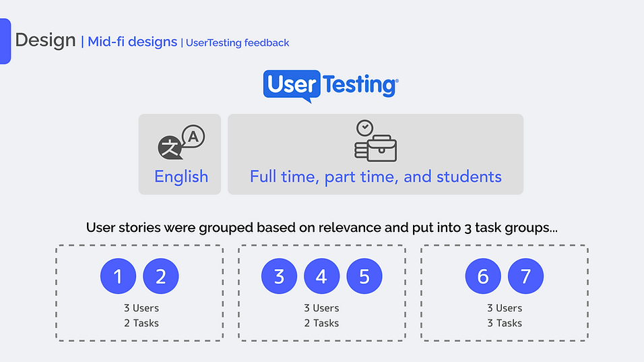Select numbered circle 3
This screenshot has height=362, width=644.
point(280,276)
